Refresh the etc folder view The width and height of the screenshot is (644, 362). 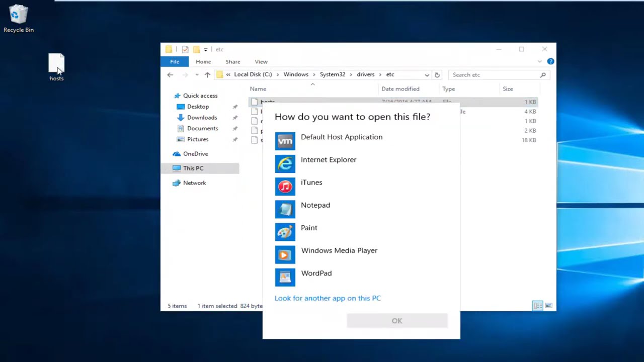437,75
